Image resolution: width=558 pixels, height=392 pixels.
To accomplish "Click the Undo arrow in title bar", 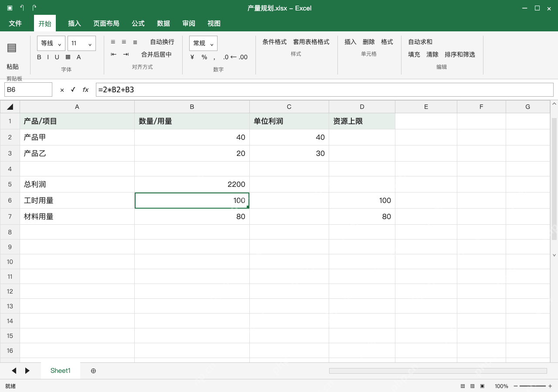I will click(22, 8).
